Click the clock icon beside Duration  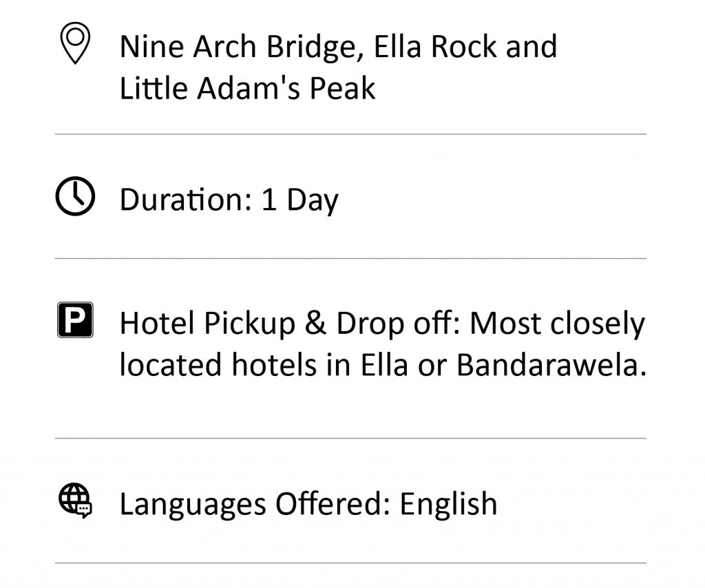[75, 196]
